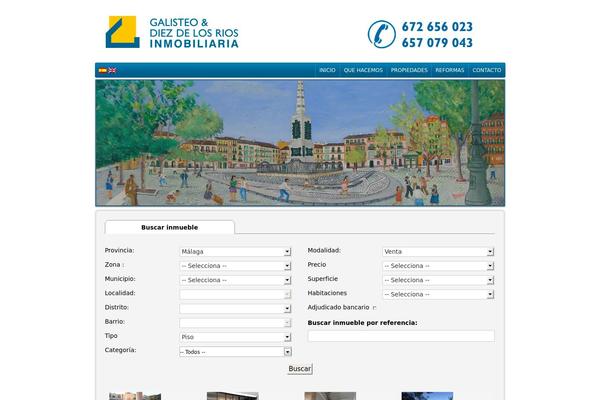
Task: Open fourth property thumbnail below search form
Action: click(427, 396)
